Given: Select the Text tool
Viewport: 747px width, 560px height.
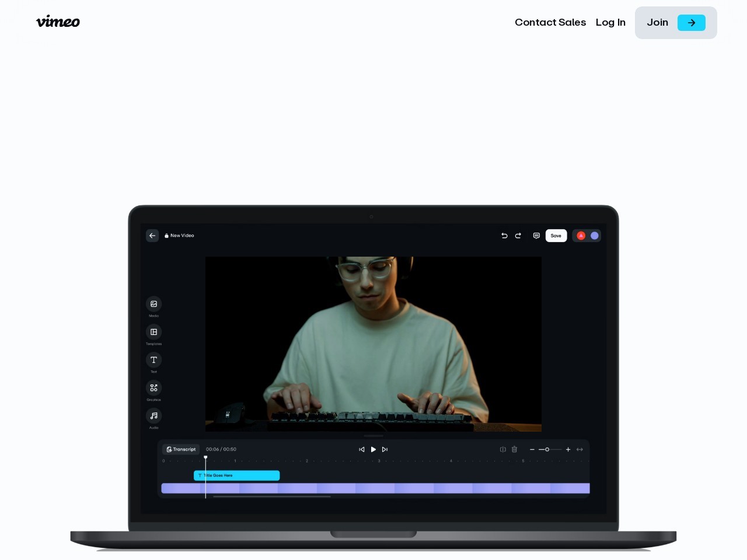Looking at the screenshot, I should (x=153, y=360).
